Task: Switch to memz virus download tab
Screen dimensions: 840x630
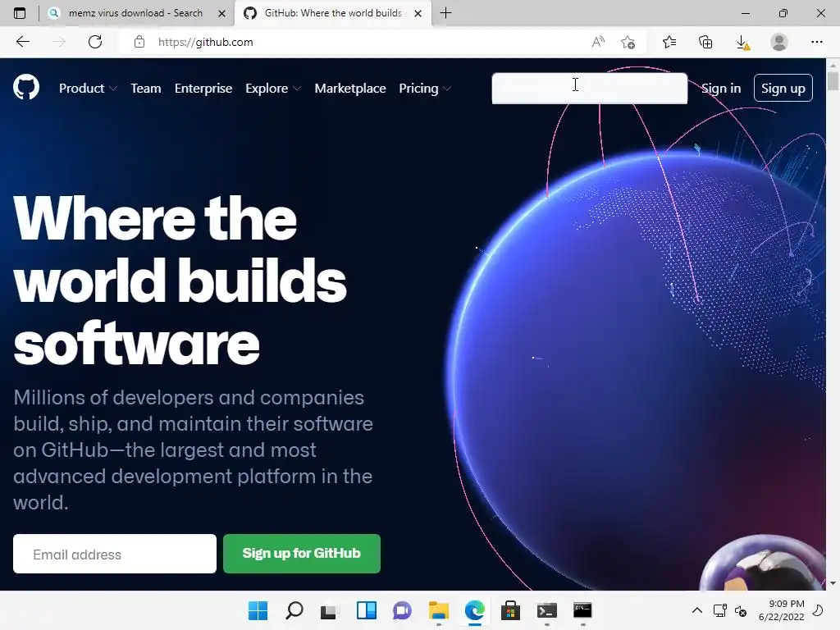Action: coord(137,13)
